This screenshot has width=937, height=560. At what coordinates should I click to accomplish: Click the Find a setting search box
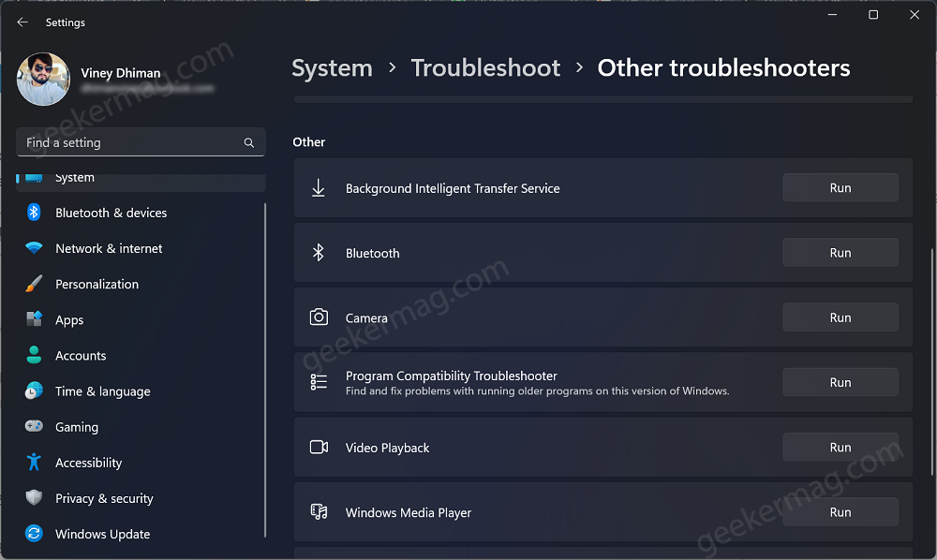(141, 142)
